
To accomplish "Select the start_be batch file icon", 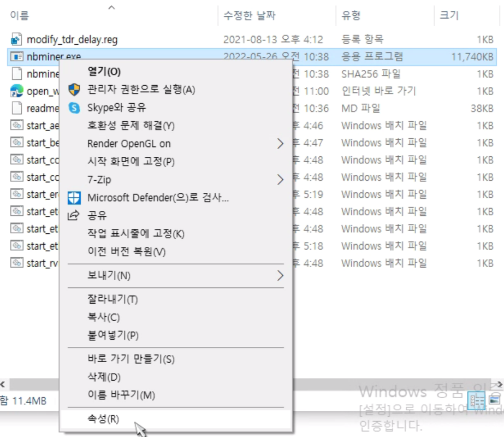I will point(17,143).
